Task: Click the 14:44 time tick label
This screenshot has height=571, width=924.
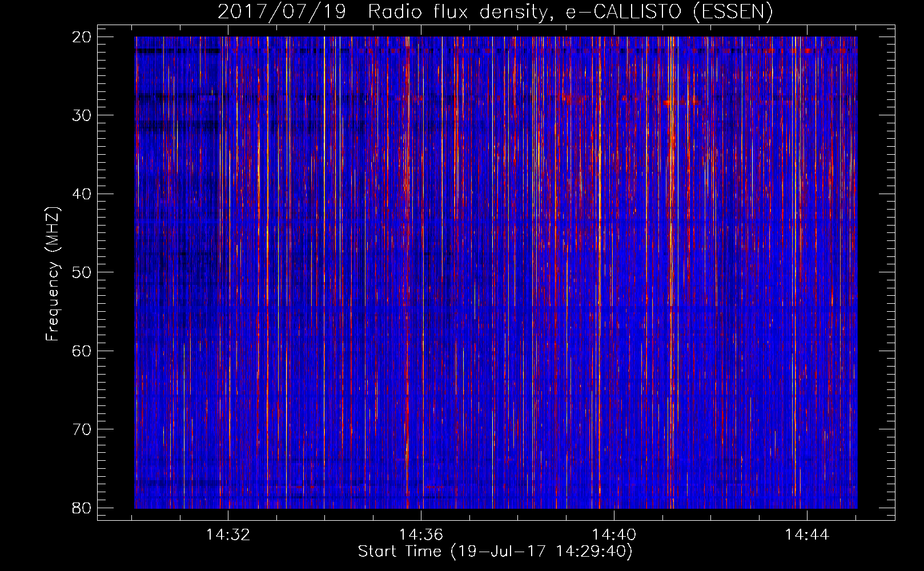Action: tap(807, 535)
